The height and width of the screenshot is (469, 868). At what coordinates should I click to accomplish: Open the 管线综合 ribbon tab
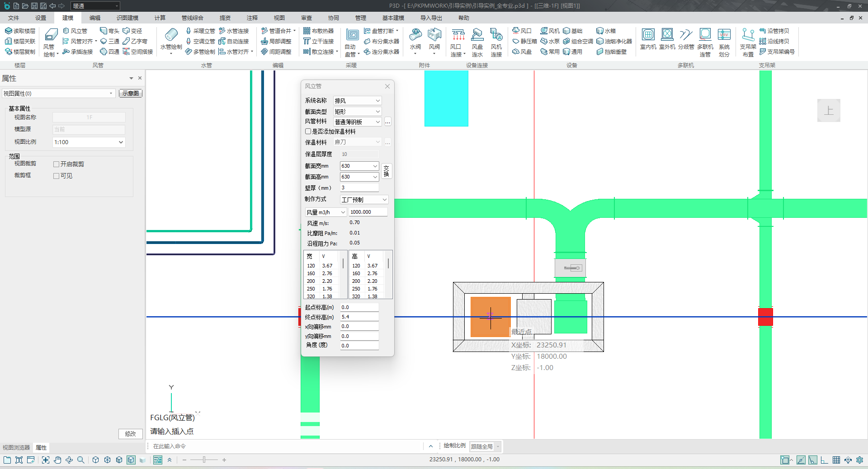coord(192,18)
